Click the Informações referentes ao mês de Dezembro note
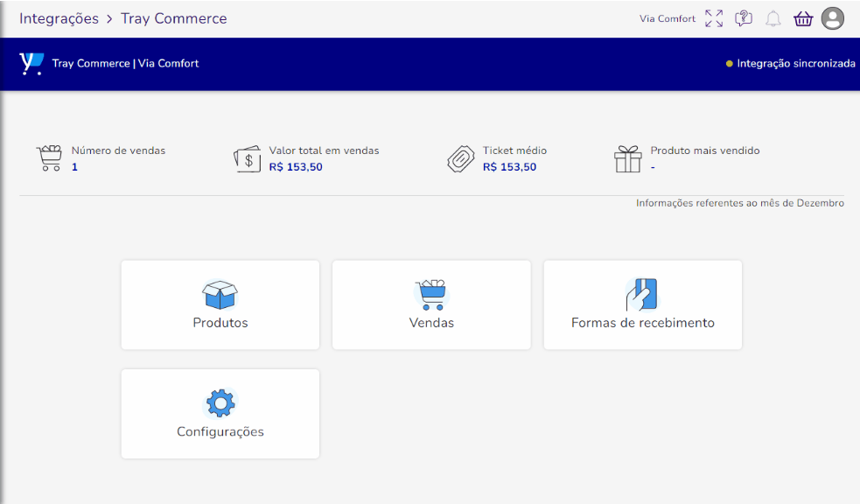The image size is (860, 504). (740, 203)
